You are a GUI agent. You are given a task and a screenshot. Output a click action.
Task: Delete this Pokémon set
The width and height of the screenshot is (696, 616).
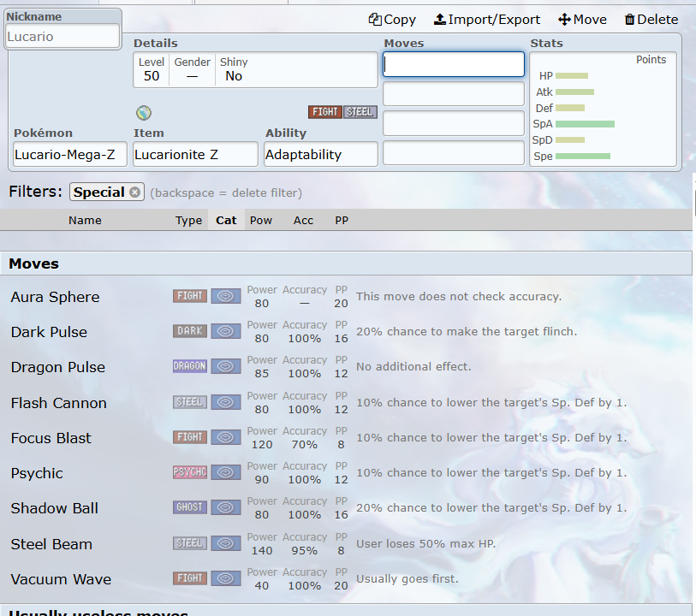651,20
